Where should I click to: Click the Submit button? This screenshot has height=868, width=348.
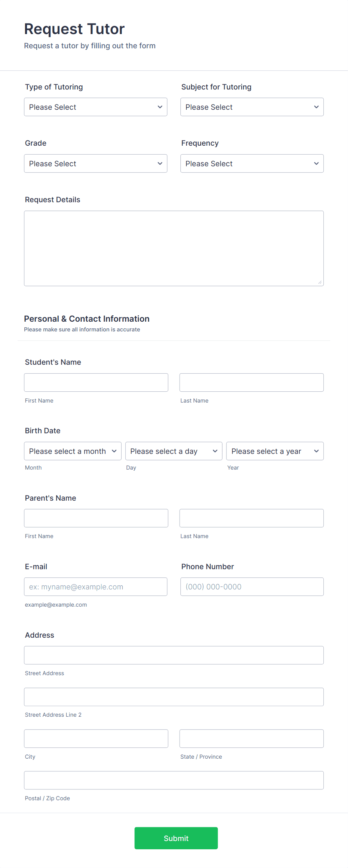pyautogui.click(x=176, y=838)
